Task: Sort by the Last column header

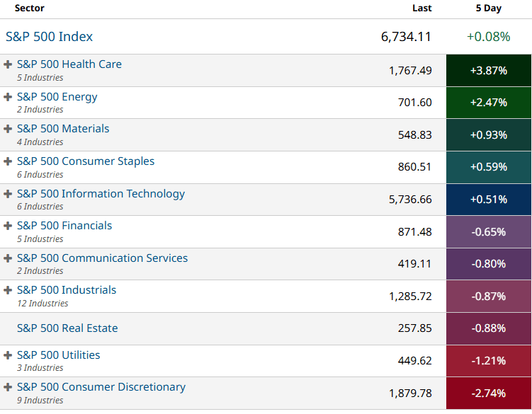Action: pyautogui.click(x=421, y=8)
